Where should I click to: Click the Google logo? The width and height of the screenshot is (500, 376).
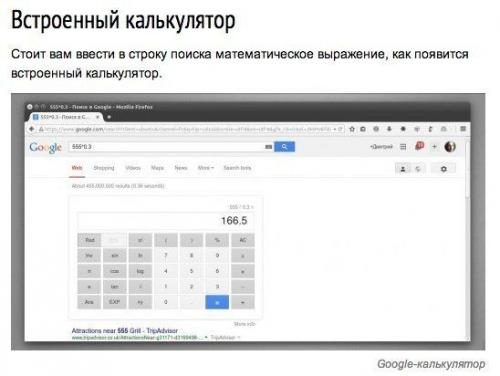pos(45,147)
